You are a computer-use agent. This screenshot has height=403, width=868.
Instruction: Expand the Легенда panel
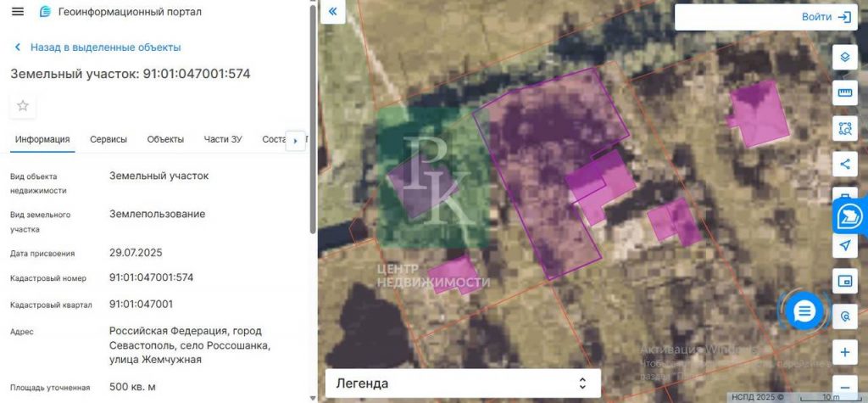coord(463,383)
